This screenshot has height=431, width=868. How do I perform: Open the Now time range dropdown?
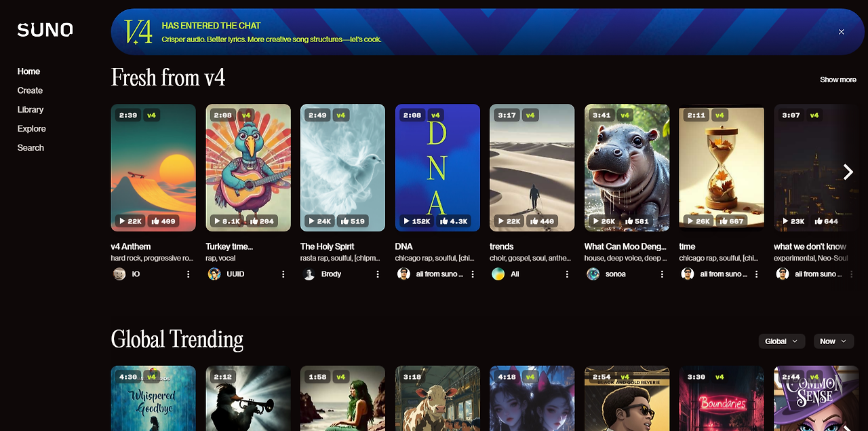point(833,341)
